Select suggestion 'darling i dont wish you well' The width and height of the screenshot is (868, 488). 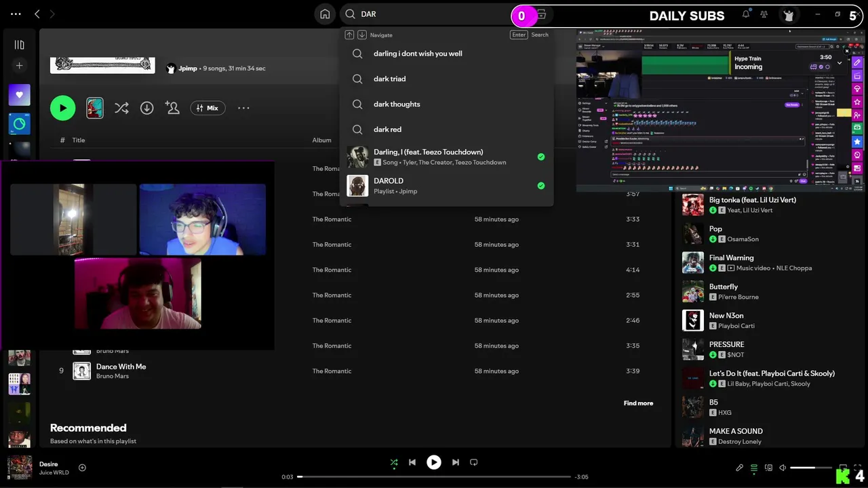coord(418,54)
